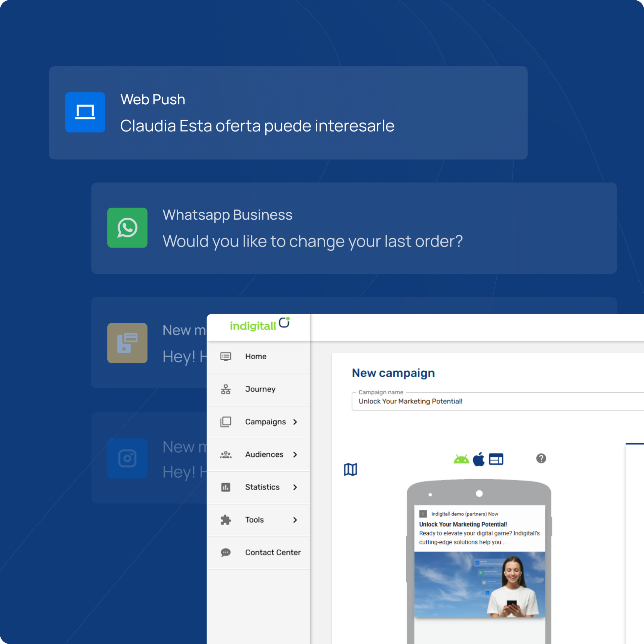Expand the Audiences submenu chevron
This screenshot has width=644, height=644.
[x=295, y=454]
